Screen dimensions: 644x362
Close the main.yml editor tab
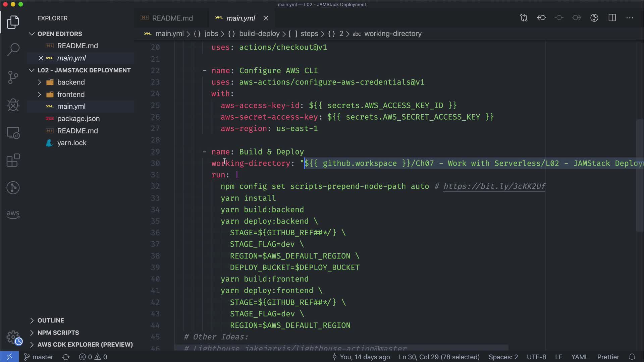coord(266,18)
